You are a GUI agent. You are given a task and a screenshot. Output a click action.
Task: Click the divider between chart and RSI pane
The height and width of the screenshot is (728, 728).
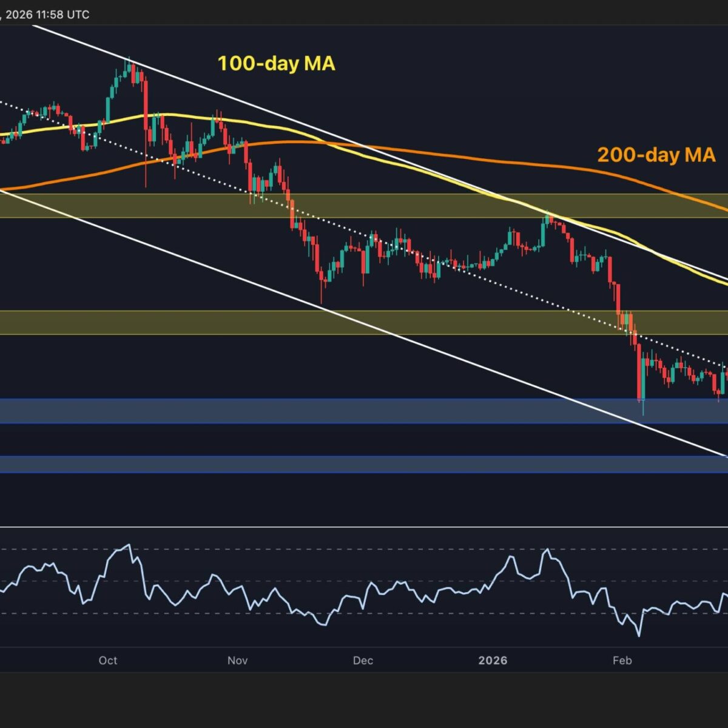[x=364, y=527]
